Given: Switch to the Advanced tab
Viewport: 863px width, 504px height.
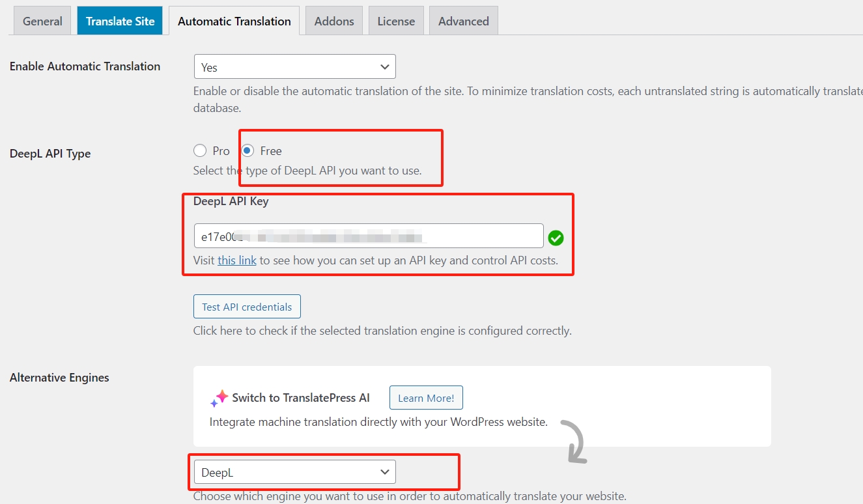Looking at the screenshot, I should 463,21.
